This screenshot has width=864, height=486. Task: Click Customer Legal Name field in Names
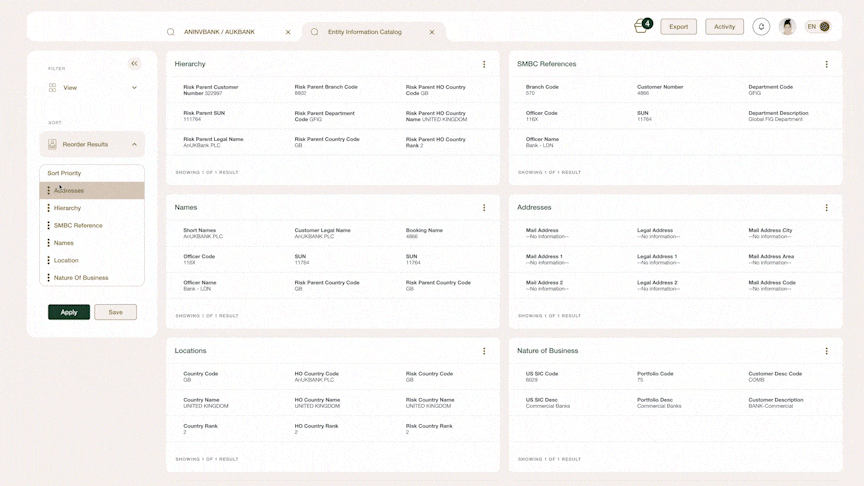pos(322,233)
